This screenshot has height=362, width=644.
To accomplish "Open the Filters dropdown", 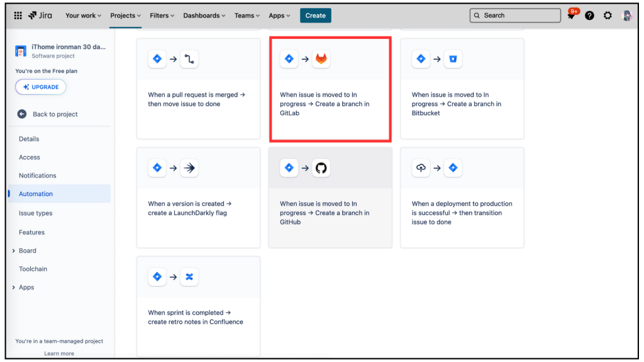I will [x=162, y=16].
